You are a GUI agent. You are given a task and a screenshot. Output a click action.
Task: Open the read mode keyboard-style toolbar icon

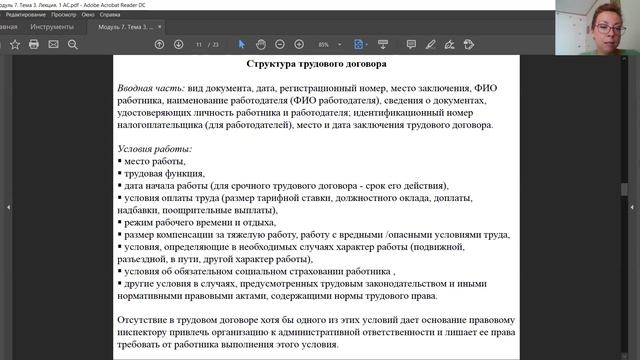coord(383,44)
